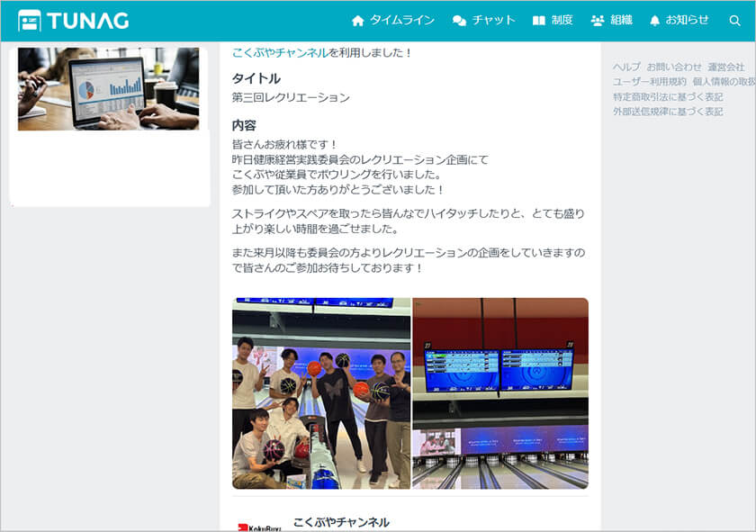Open the タイムライン menu item
Viewport: 756px width, 532px height.
pyautogui.click(x=402, y=20)
